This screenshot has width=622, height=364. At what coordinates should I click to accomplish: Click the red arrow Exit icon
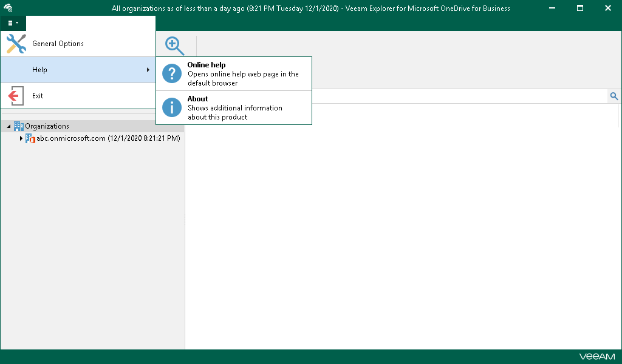click(x=16, y=95)
